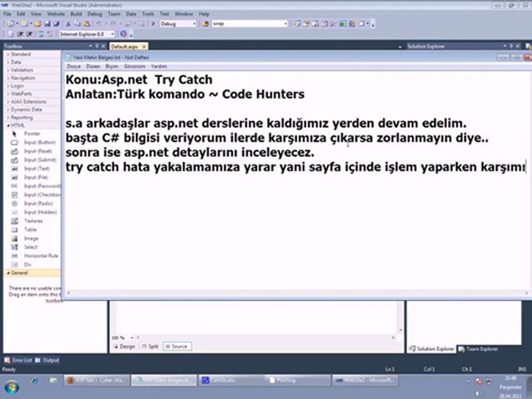Pick Input (Password) control in Toolbox

click(35, 186)
